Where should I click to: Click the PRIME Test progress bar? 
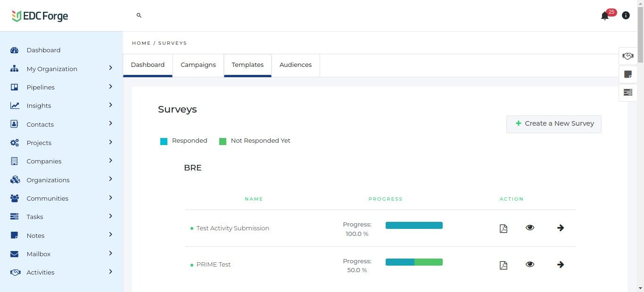pyautogui.click(x=414, y=262)
